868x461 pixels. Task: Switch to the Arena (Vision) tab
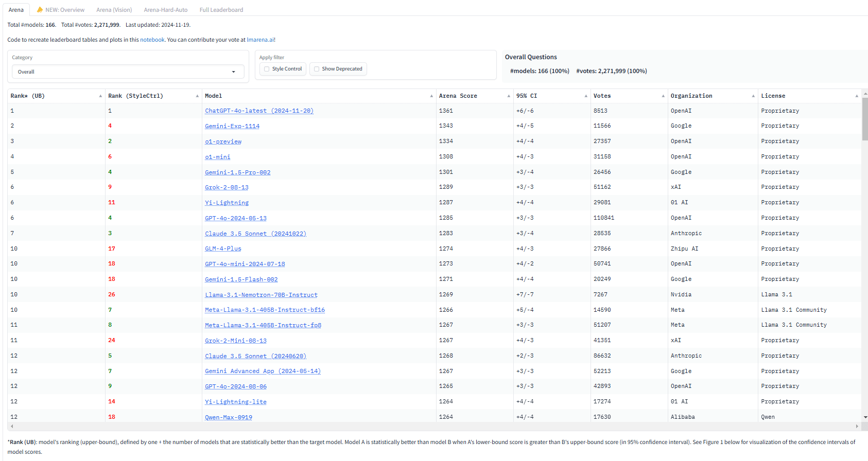click(114, 10)
